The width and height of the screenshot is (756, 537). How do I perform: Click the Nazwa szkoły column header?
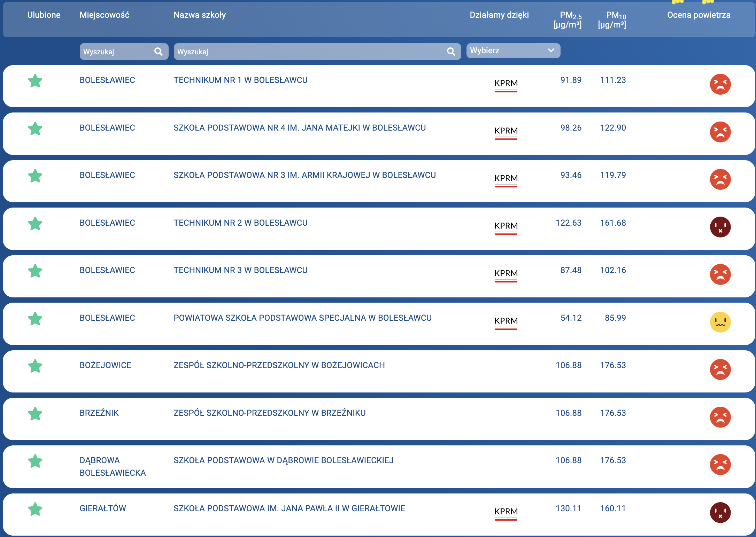[200, 15]
